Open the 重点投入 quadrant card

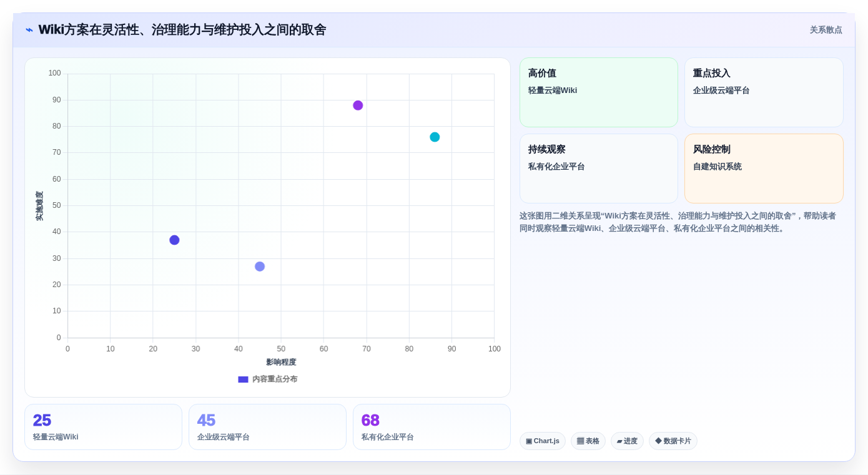pyautogui.click(x=764, y=92)
